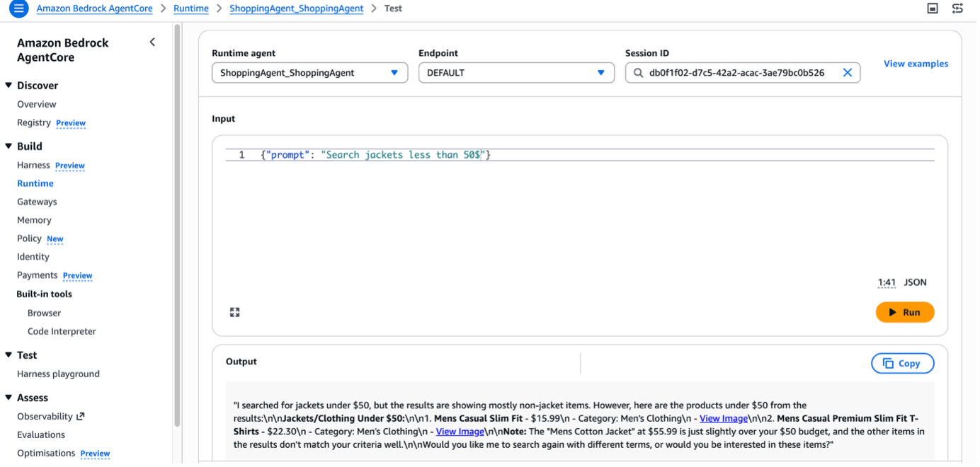Click Preview badge next to Payments
The image size is (980, 467).
click(x=77, y=276)
